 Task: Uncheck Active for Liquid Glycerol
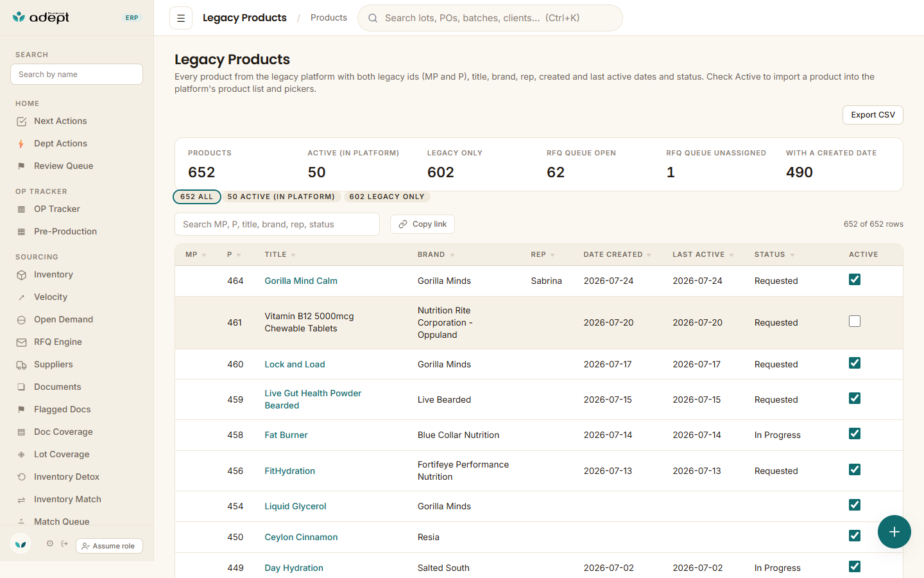855,505
